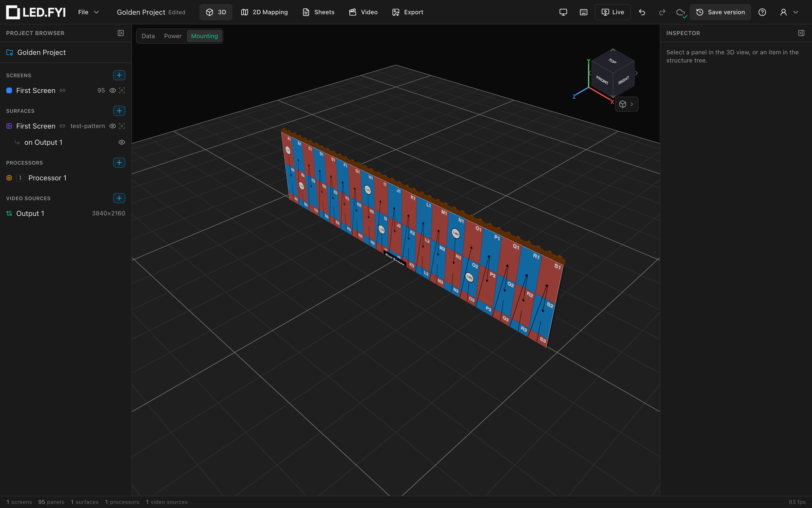This screenshot has height=508, width=812.
Task: Click the LED.FYI logo
Action: tap(36, 12)
